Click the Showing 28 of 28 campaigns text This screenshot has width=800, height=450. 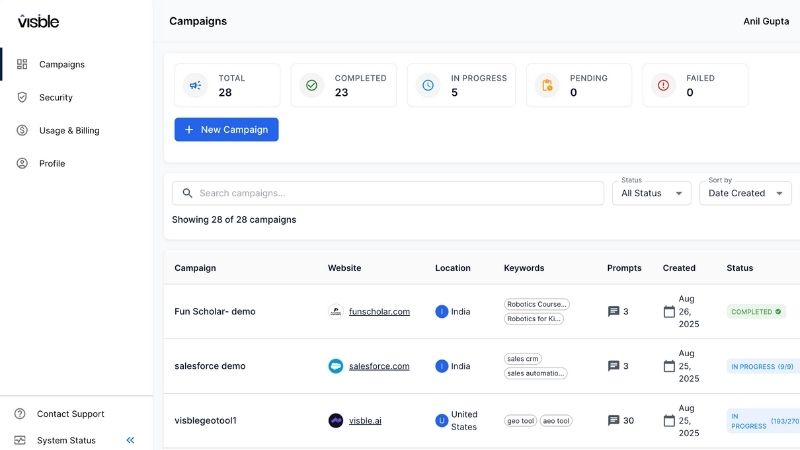(x=234, y=220)
